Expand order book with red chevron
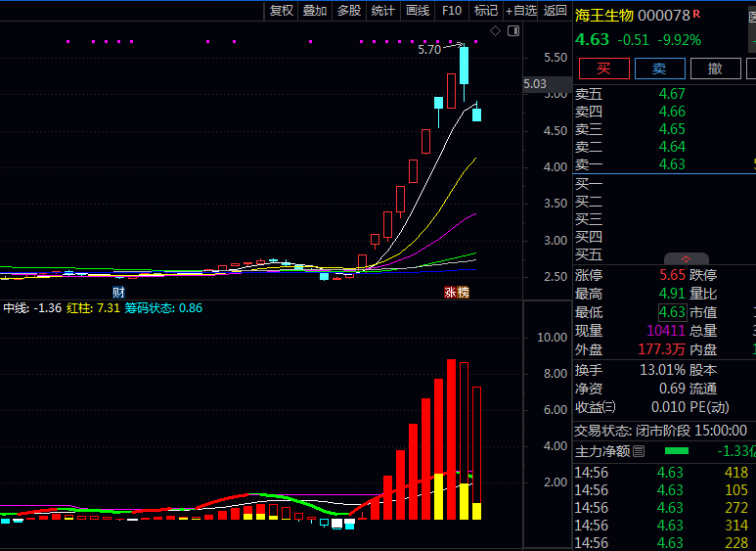Screen dimensions: 756x551 [687, 258]
